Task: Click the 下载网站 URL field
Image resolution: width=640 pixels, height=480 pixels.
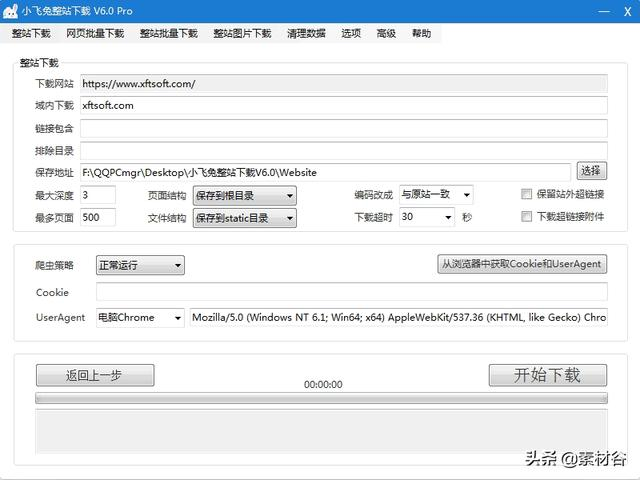Action: tap(344, 84)
